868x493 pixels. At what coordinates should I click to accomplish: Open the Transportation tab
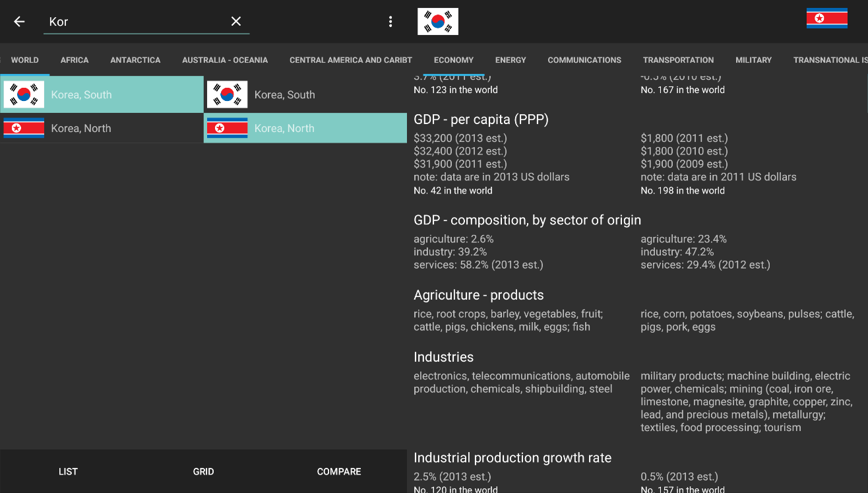tap(678, 60)
